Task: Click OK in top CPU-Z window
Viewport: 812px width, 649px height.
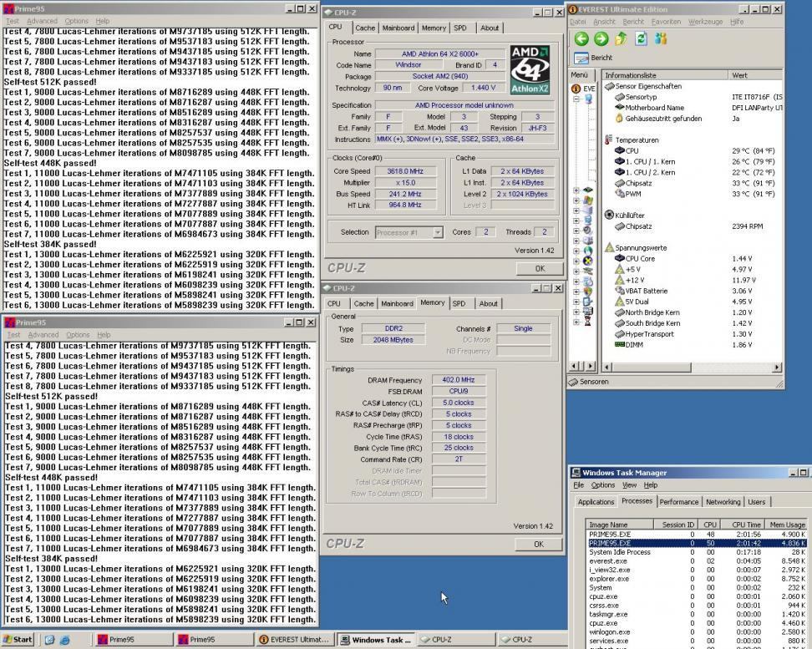Action: (x=540, y=268)
